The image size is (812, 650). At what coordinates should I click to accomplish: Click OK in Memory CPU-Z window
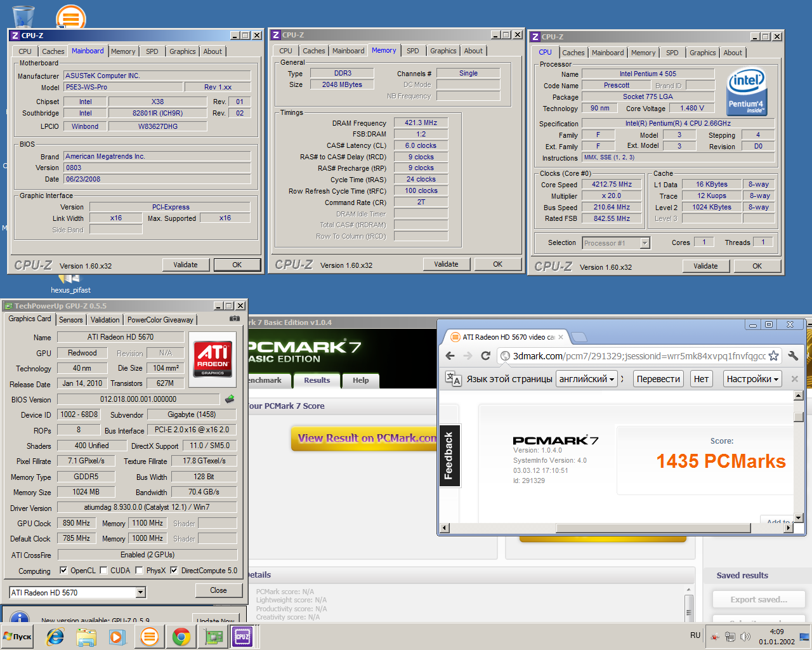click(498, 264)
